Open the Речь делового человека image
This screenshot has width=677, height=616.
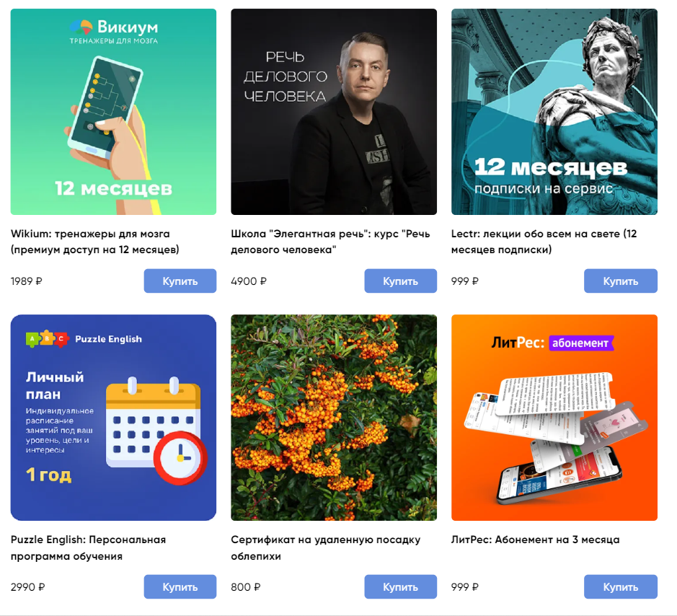pyautogui.click(x=334, y=112)
